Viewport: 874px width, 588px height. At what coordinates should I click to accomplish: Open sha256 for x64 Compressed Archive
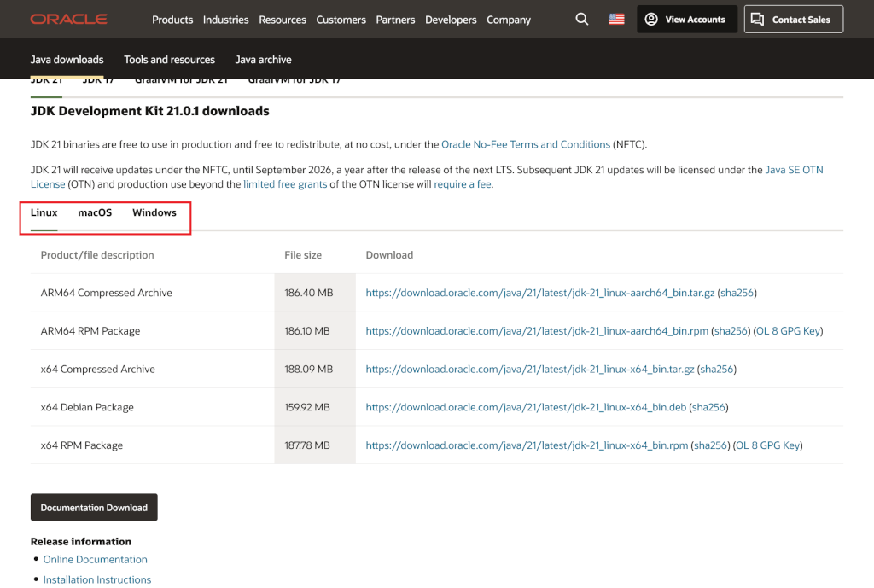716,369
